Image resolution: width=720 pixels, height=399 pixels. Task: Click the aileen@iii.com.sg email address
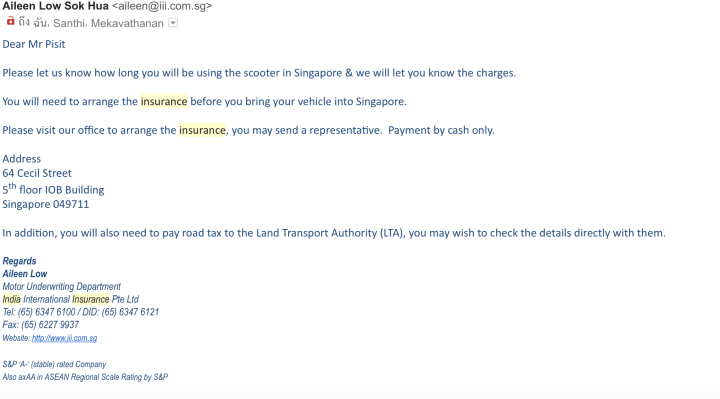(x=162, y=6)
